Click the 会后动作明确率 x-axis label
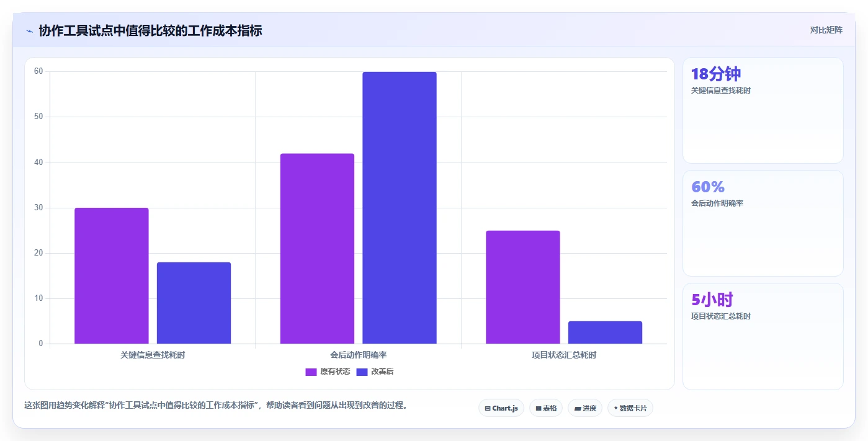The width and height of the screenshot is (868, 441). (x=359, y=355)
